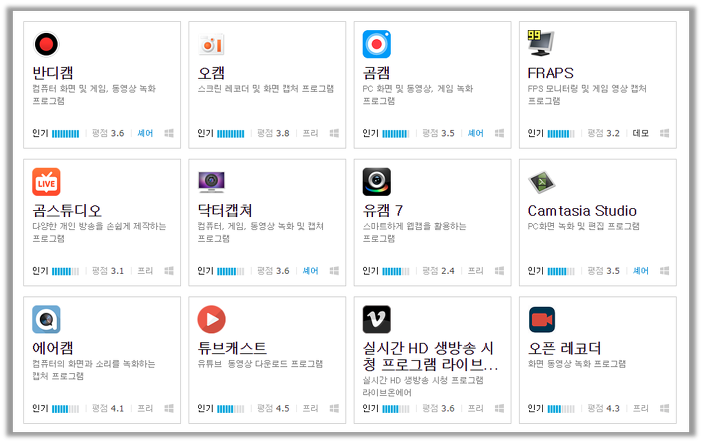Click the 셰어 label on 반디캠 card
The image size is (702, 443).
point(145,133)
